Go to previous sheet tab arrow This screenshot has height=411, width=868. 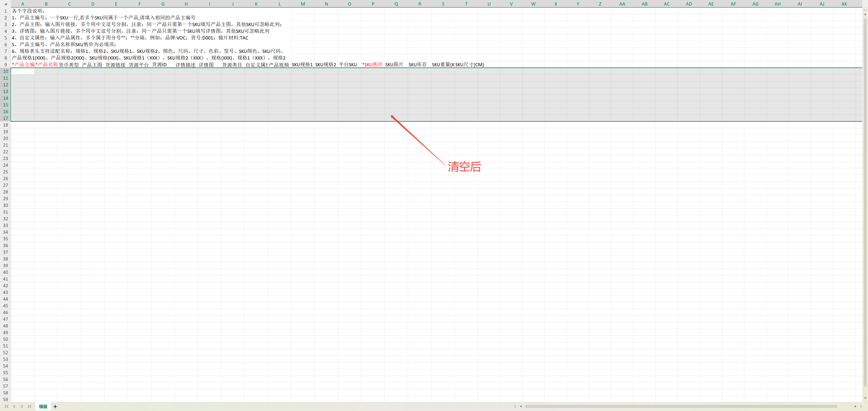click(14, 406)
